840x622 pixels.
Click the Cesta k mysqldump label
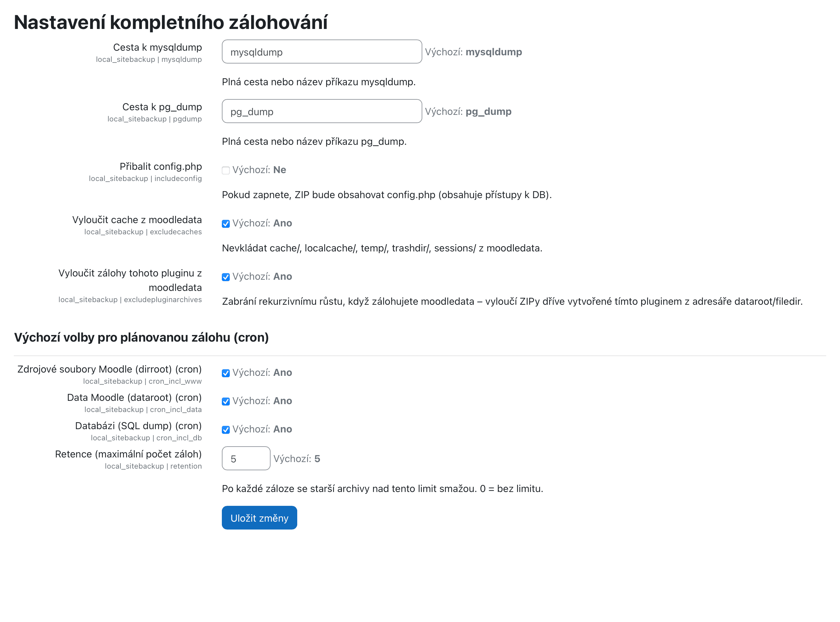pos(157,47)
